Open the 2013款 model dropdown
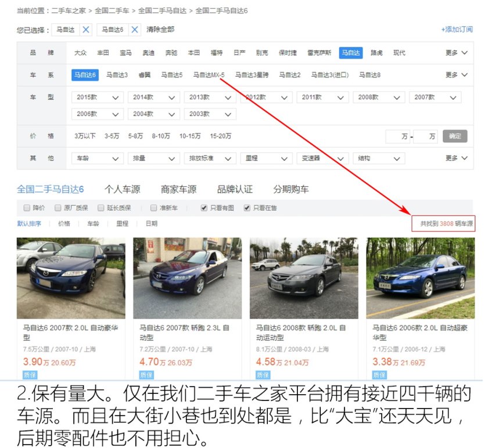 click(x=210, y=97)
